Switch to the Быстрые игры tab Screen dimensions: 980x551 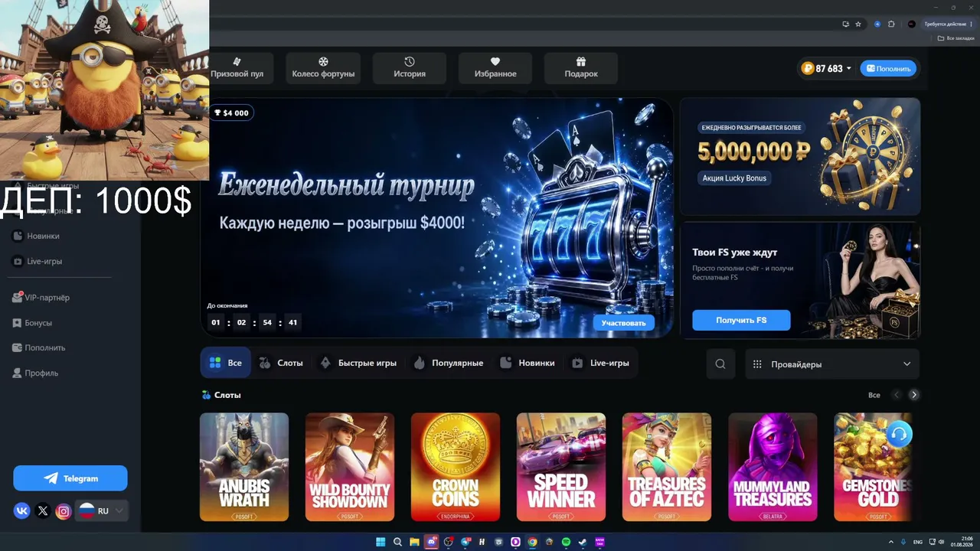[358, 363]
